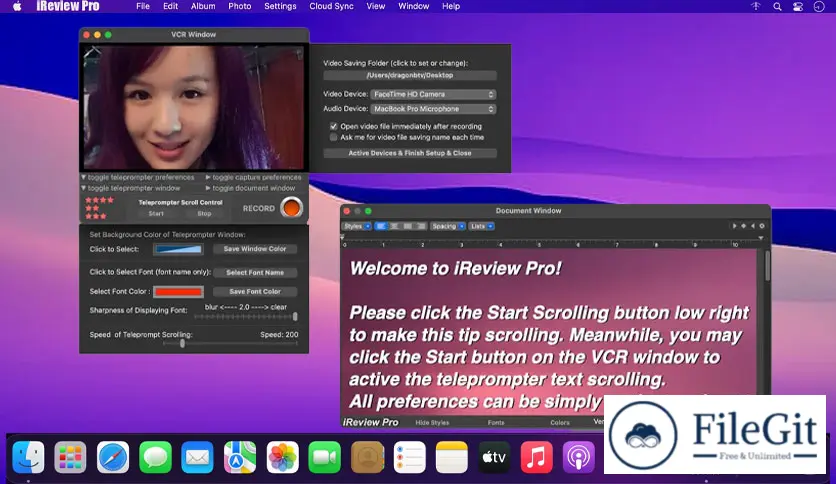Open the Settings menu
The width and height of the screenshot is (836, 484).
pyautogui.click(x=280, y=6)
